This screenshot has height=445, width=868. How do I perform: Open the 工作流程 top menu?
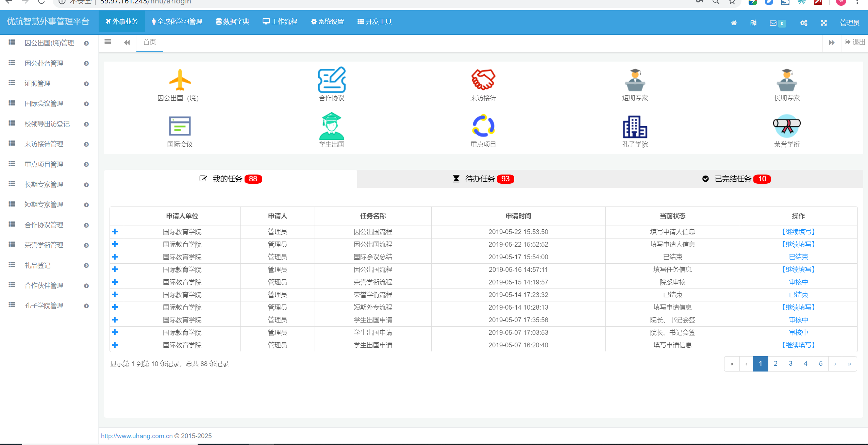(x=280, y=22)
